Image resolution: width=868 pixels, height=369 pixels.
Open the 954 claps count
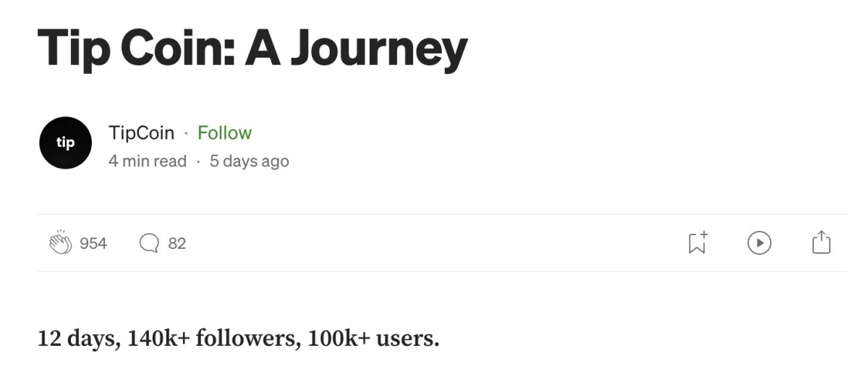coord(92,244)
